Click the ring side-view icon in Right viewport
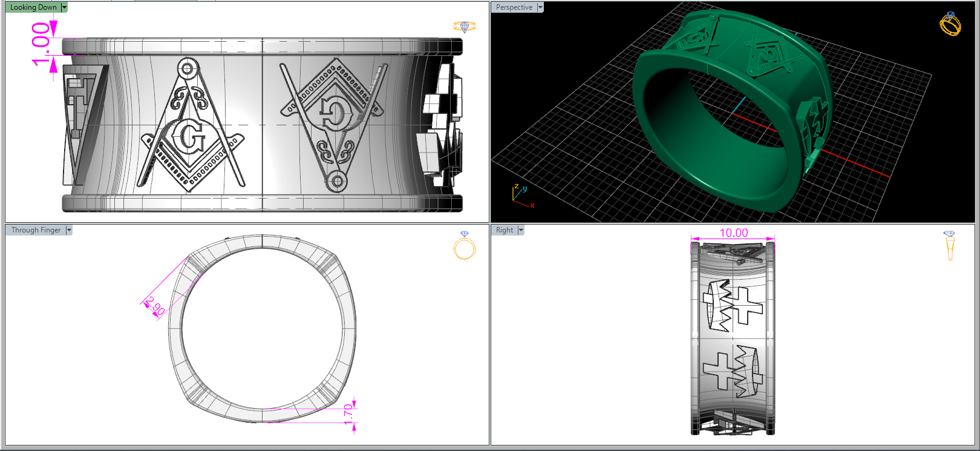The image size is (980, 451). coord(949,245)
